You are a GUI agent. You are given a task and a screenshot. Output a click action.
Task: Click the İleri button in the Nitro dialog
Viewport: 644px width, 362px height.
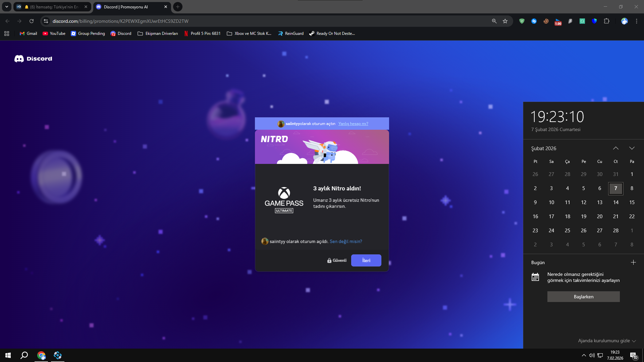366,260
